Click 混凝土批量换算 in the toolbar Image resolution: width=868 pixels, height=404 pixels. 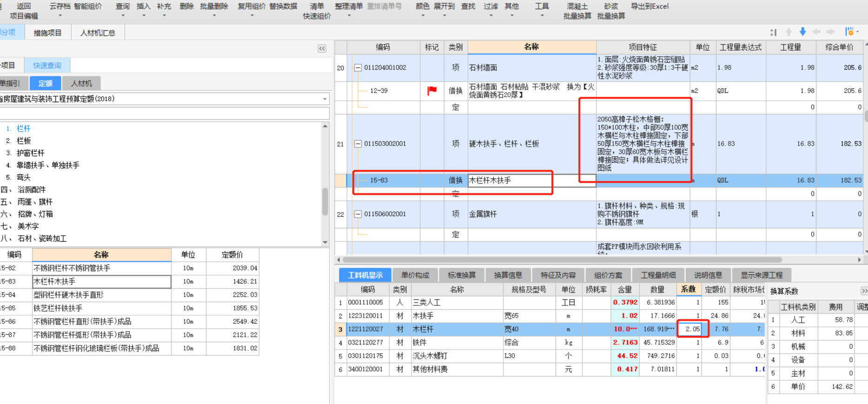click(x=577, y=11)
